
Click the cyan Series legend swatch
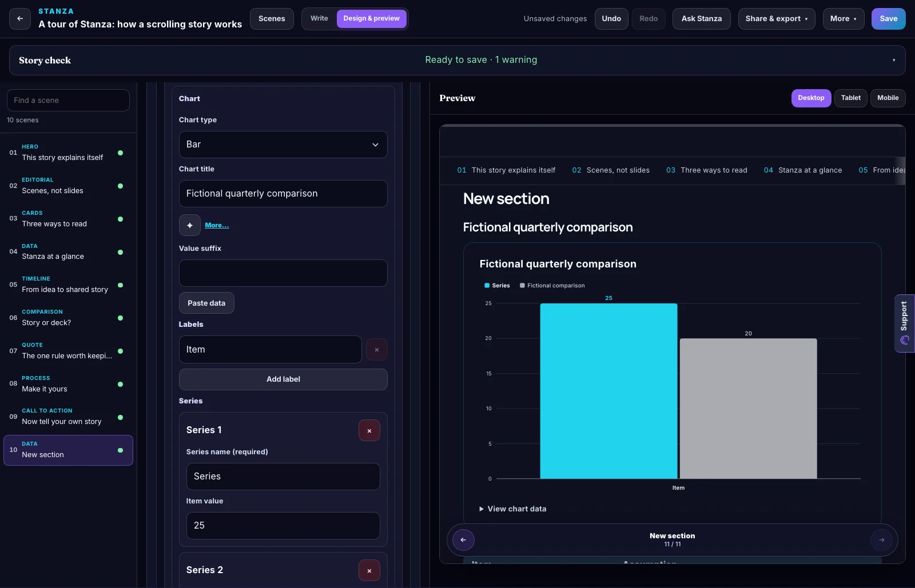(487, 286)
